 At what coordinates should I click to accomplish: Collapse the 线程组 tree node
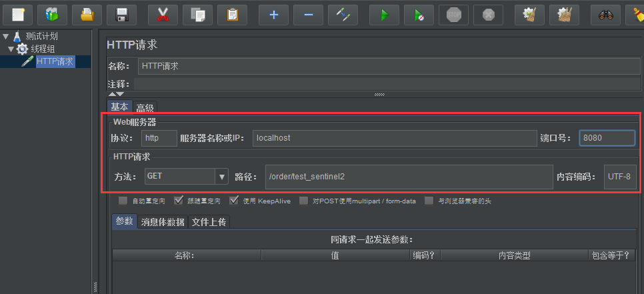[11, 49]
